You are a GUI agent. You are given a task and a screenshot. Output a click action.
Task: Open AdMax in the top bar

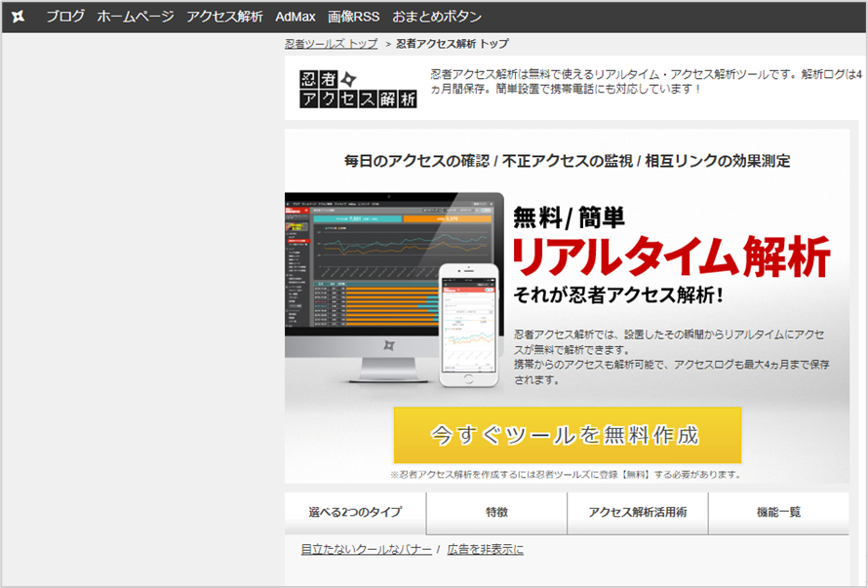pos(296,17)
